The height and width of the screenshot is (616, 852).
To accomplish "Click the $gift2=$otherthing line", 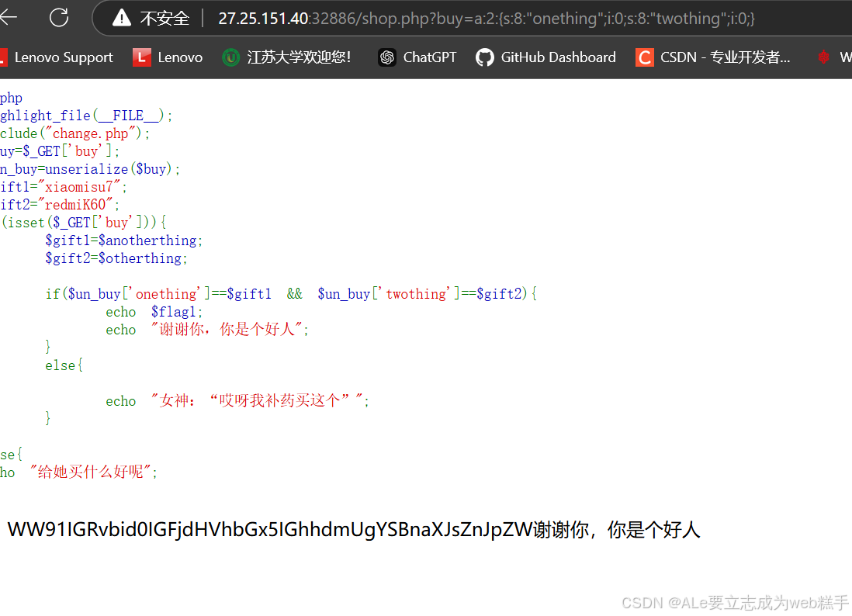I will 116,258.
